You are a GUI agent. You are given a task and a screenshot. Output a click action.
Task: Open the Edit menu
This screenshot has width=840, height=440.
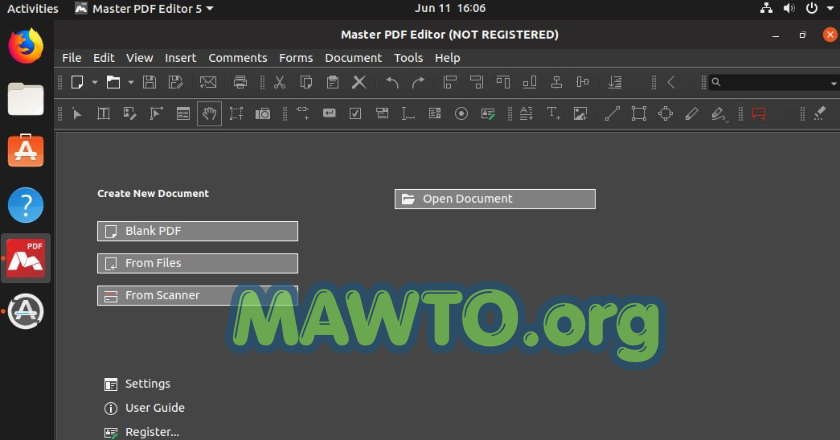[x=103, y=58]
